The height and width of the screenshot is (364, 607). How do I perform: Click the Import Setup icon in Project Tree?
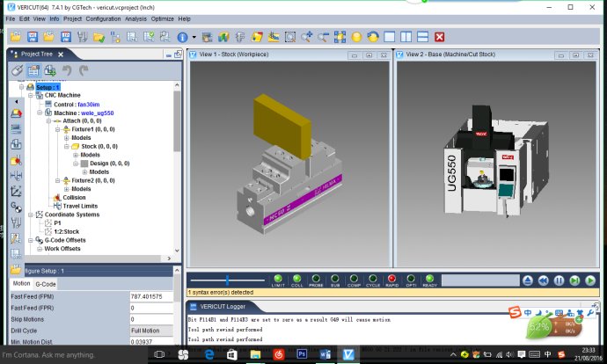pos(50,70)
